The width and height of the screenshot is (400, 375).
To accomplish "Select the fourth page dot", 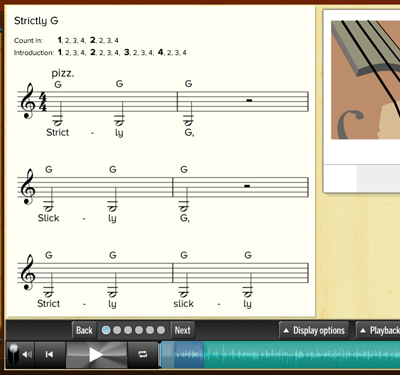I will pyautogui.click(x=139, y=330).
